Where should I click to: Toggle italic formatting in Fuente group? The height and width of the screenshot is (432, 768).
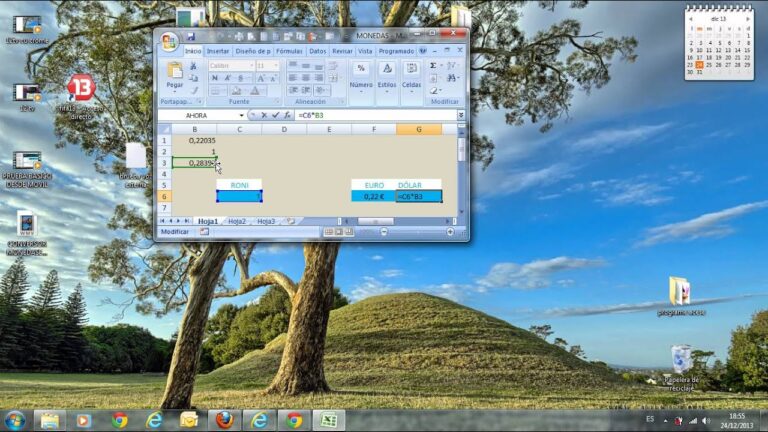[227, 78]
